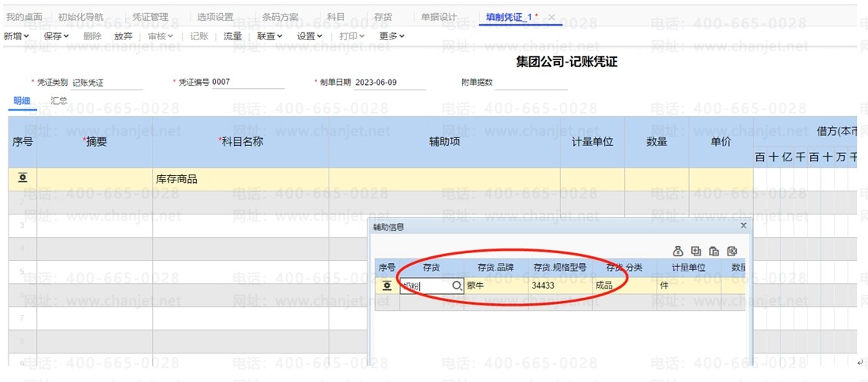Click the 科目名称 column header
This screenshot has width=868, height=382.
point(240,142)
